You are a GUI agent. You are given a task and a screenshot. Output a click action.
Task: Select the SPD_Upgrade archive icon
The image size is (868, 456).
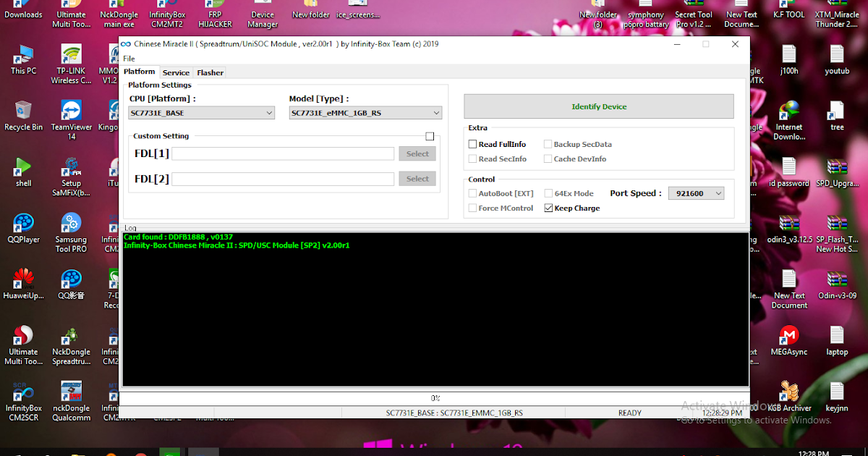(x=837, y=172)
